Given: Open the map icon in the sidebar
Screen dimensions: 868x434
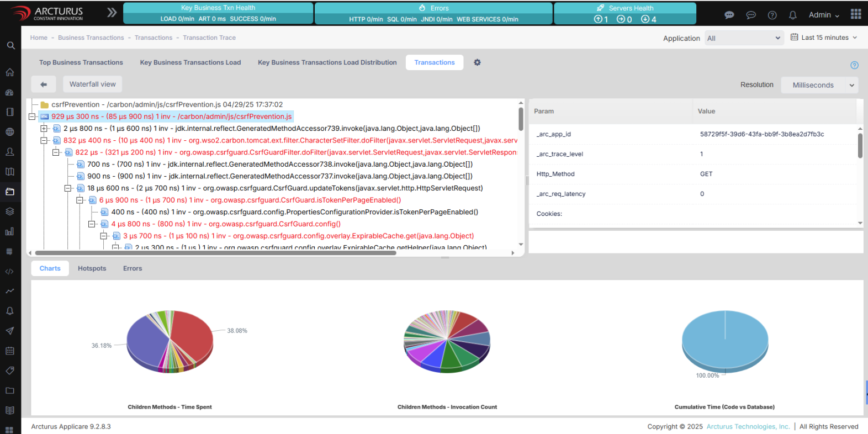Looking at the screenshot, I should coord(9,172).
